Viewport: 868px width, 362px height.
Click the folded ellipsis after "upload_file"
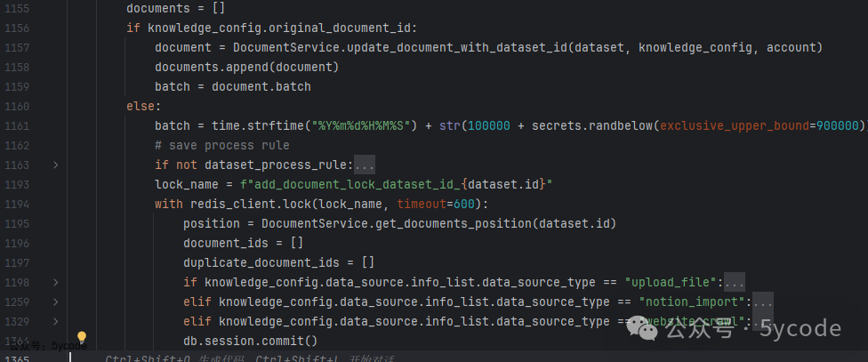[734, 283]
